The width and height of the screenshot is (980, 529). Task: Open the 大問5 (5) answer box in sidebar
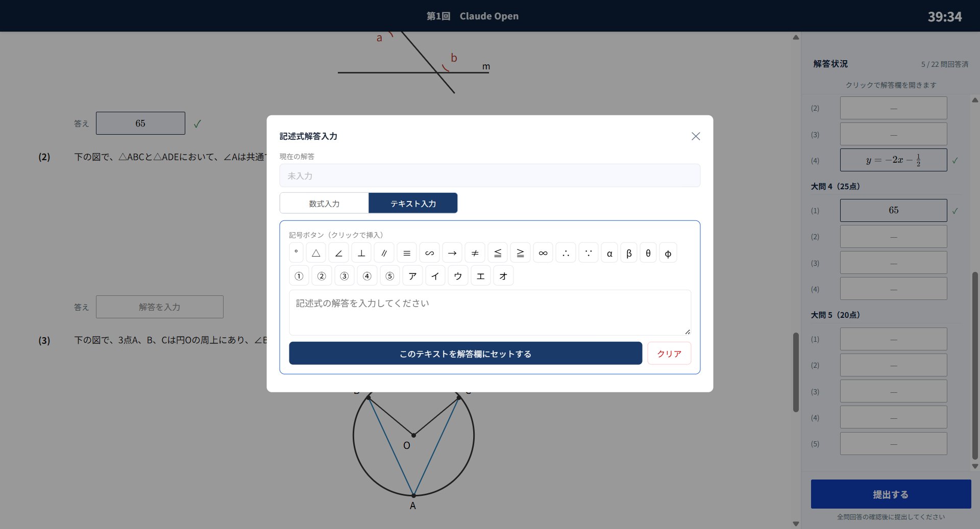[x=893, y=444]
